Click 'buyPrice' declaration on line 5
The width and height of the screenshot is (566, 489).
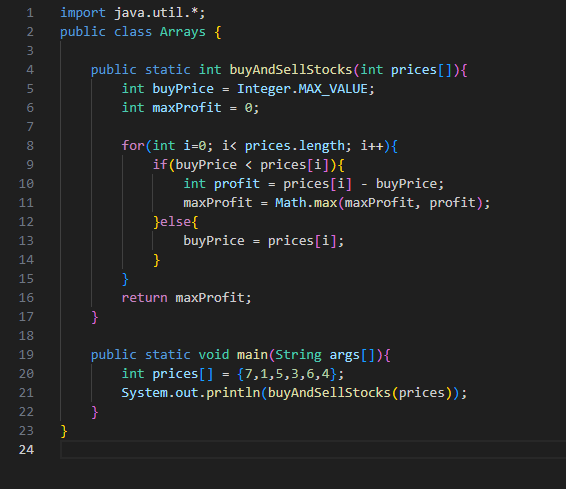(x=183, y=89)
